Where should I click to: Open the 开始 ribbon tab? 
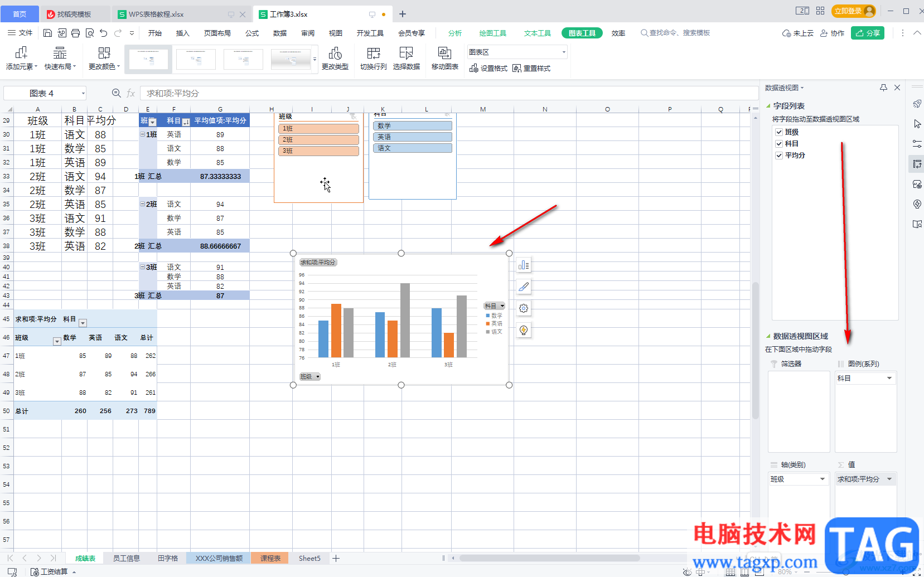[155, 33]
